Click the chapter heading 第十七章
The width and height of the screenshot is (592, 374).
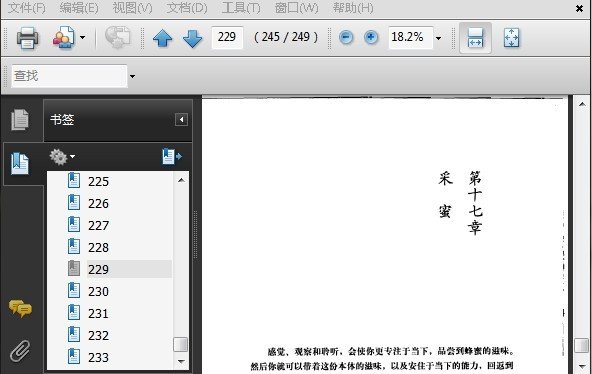(475, 202)
